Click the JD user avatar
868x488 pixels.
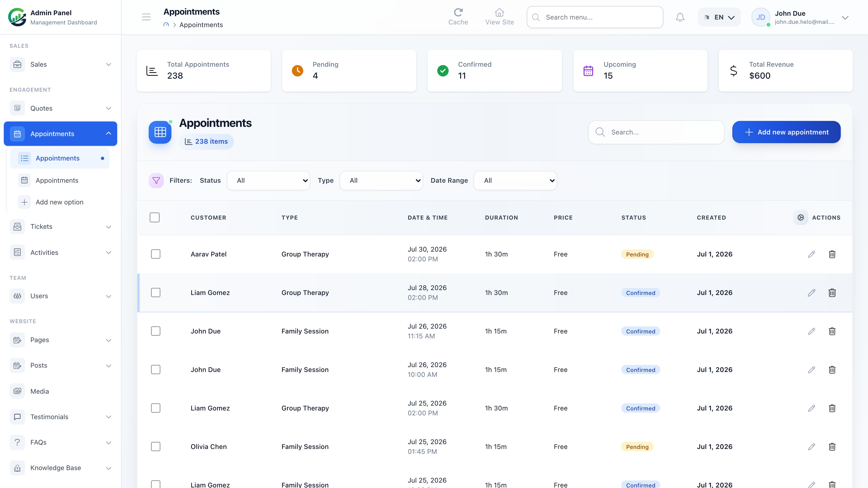click(761, 17)
